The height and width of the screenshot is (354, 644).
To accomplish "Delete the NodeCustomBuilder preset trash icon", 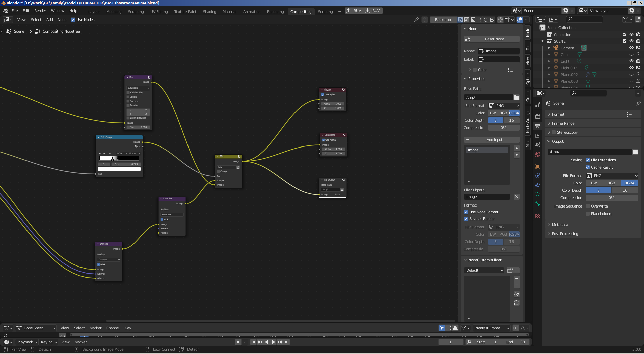I will pos(517,270).
